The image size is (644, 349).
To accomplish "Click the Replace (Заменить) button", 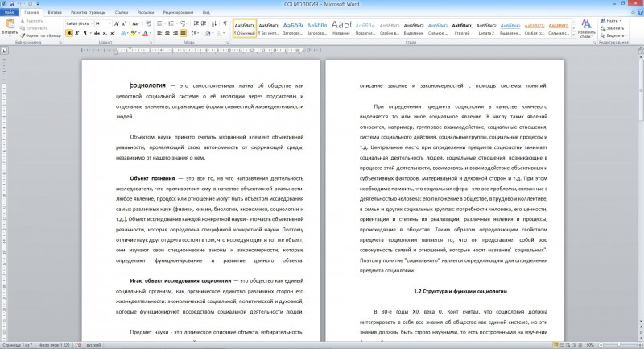I will pos(613,28).
